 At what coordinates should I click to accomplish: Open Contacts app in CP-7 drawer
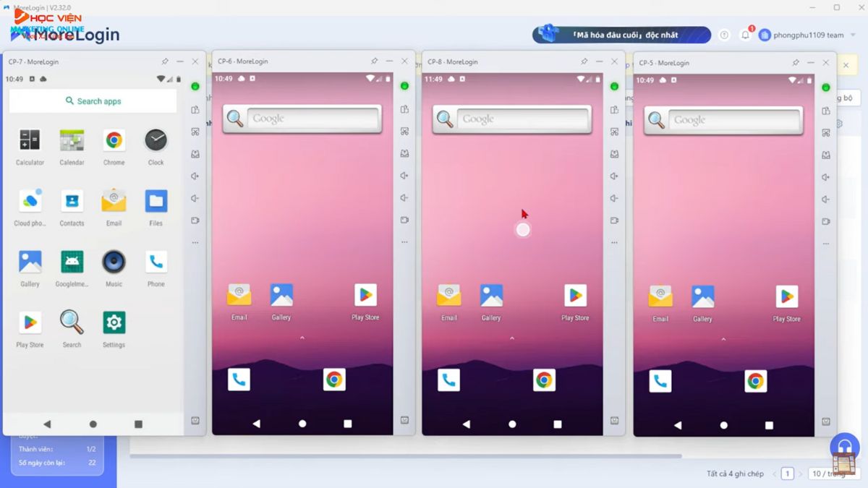(72, 201)
